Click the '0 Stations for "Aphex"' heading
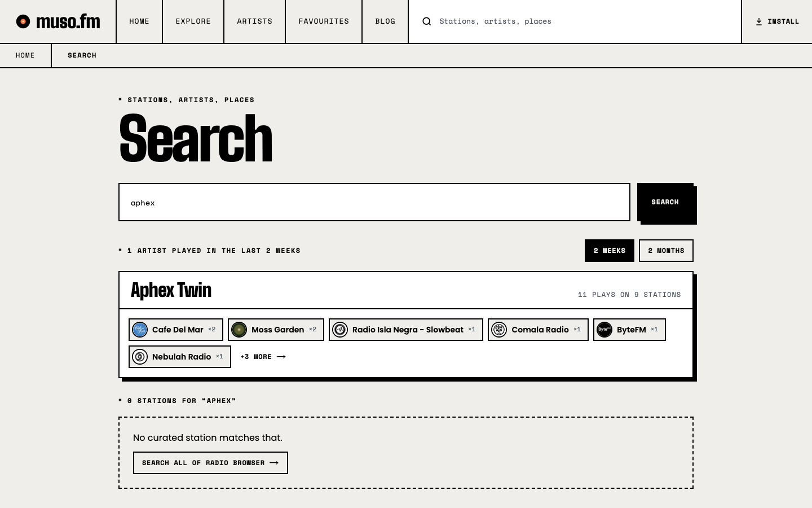Image resolution: width=812 pixels, height=508 pixels. point(182,401)
